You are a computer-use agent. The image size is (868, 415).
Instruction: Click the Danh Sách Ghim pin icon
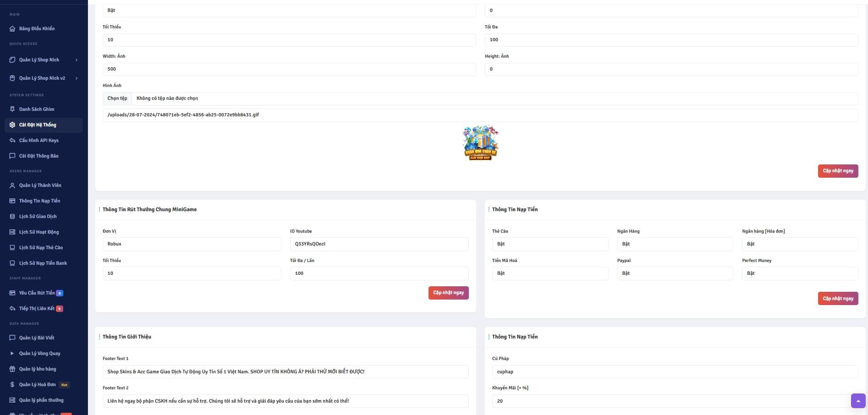(x=12, y=109)
